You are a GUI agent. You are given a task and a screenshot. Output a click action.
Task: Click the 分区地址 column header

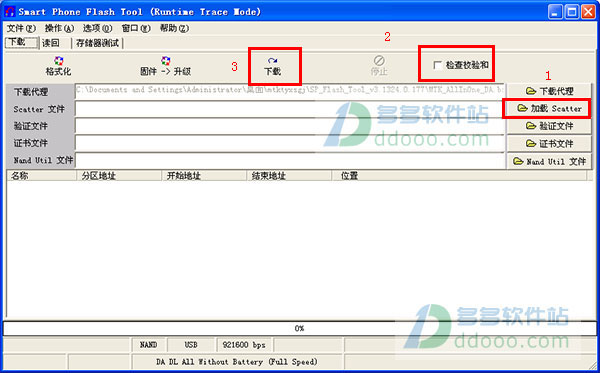click(x=119, y=176)
